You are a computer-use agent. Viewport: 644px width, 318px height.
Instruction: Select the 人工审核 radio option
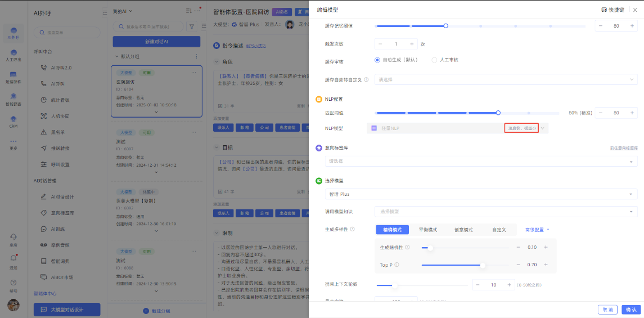point(434,60)
